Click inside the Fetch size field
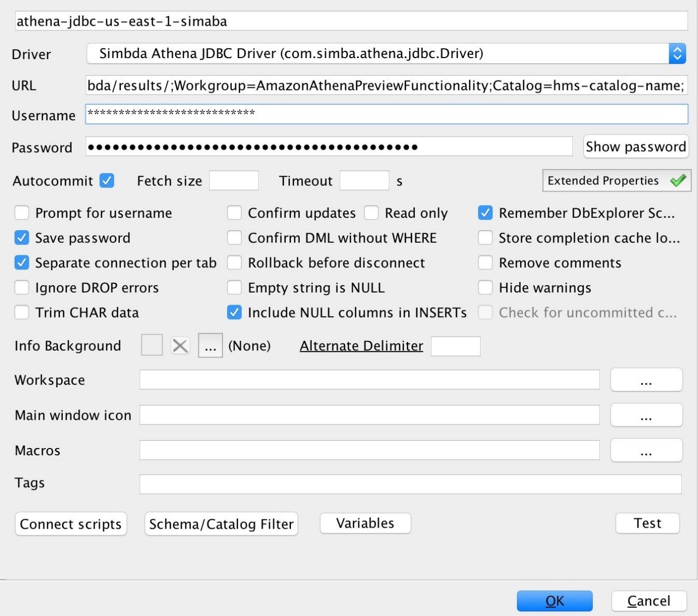698x616 pixels. click(233, 180)
